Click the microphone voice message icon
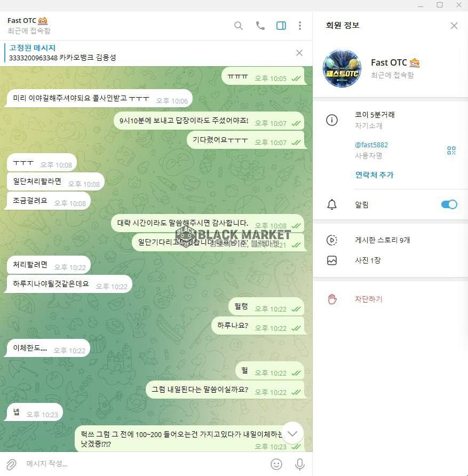The width and height of the screenshot is (468, 476). (300, 464)
